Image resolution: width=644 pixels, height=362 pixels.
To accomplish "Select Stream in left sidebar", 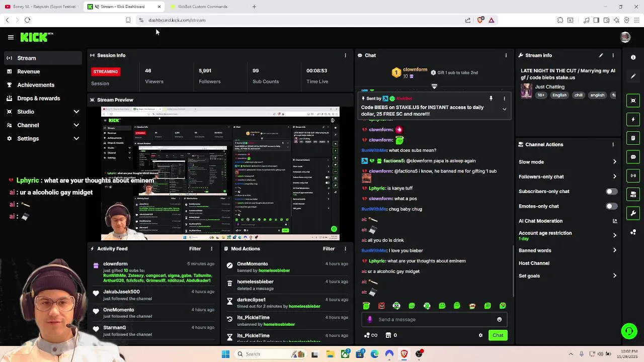I will point(42,58).
